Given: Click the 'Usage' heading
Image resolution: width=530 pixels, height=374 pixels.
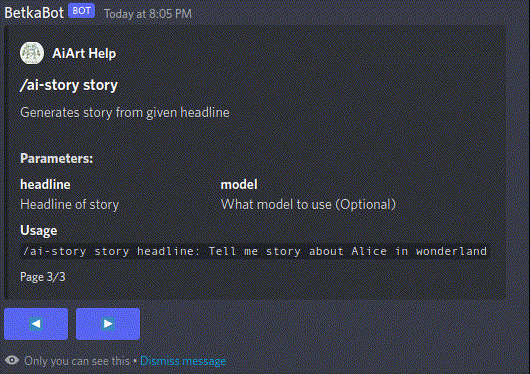Looking at the screenshot, I should pos(39,231).
